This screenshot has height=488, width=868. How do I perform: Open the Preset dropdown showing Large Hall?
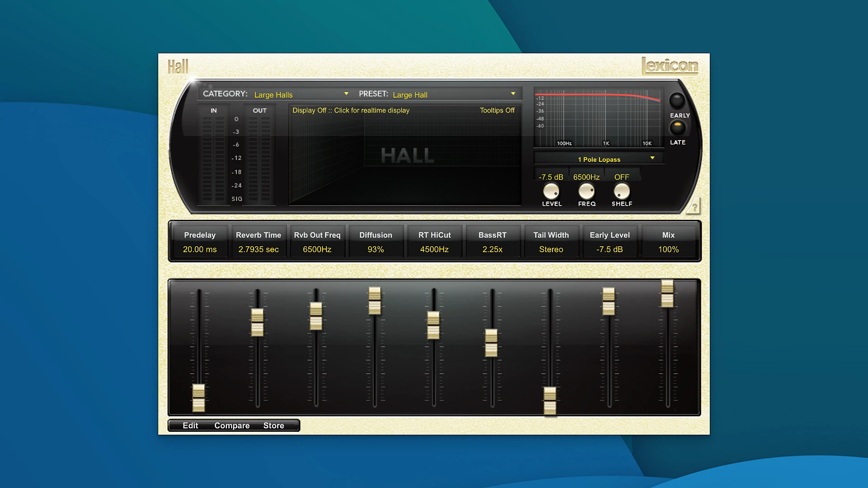tap(452, 94)
